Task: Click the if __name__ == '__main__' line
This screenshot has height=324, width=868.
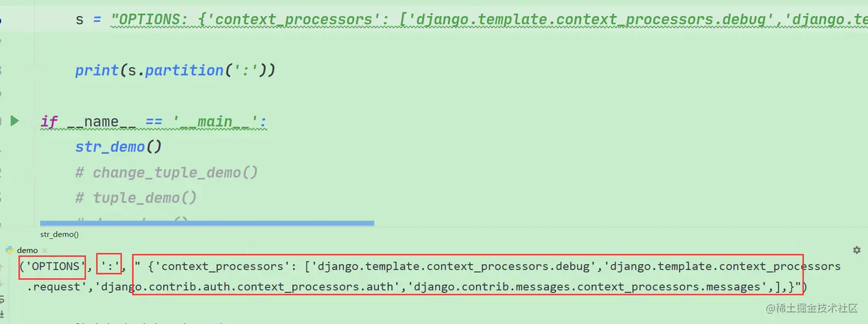Action: coord(154,121)
